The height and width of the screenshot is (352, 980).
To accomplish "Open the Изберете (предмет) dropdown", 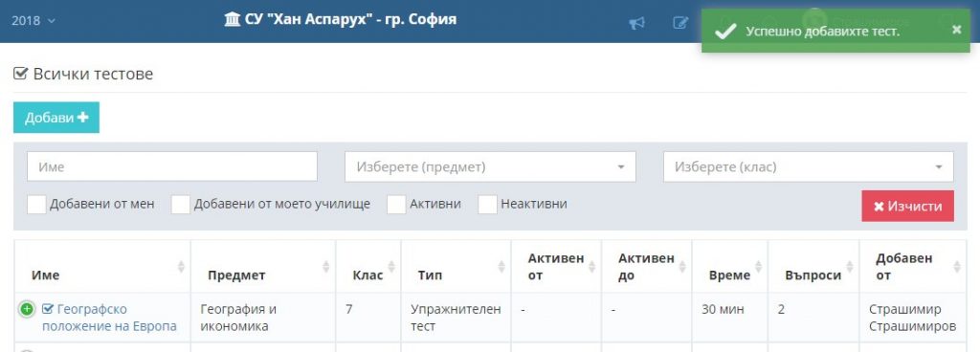I will (490, 166).
